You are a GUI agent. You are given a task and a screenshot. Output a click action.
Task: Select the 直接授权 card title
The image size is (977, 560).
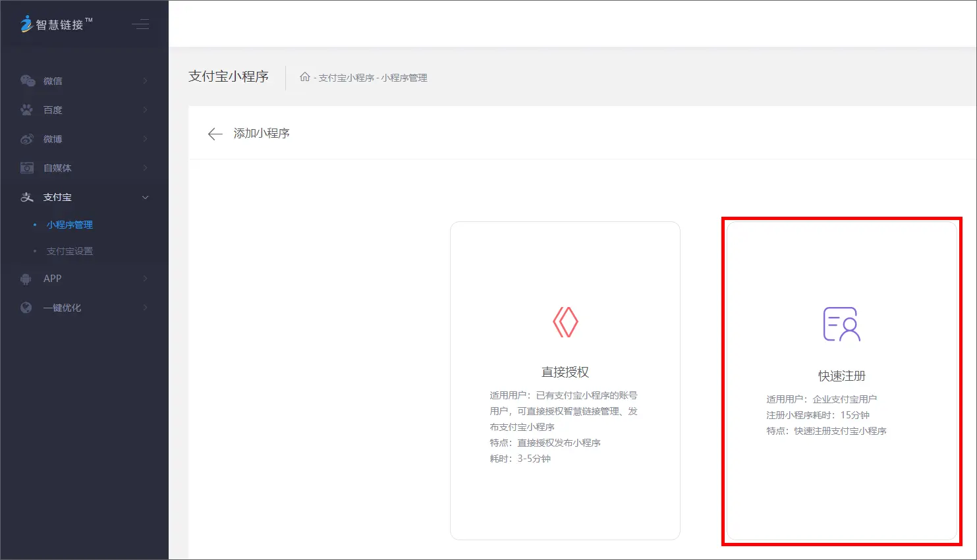[x=565, y=372]
